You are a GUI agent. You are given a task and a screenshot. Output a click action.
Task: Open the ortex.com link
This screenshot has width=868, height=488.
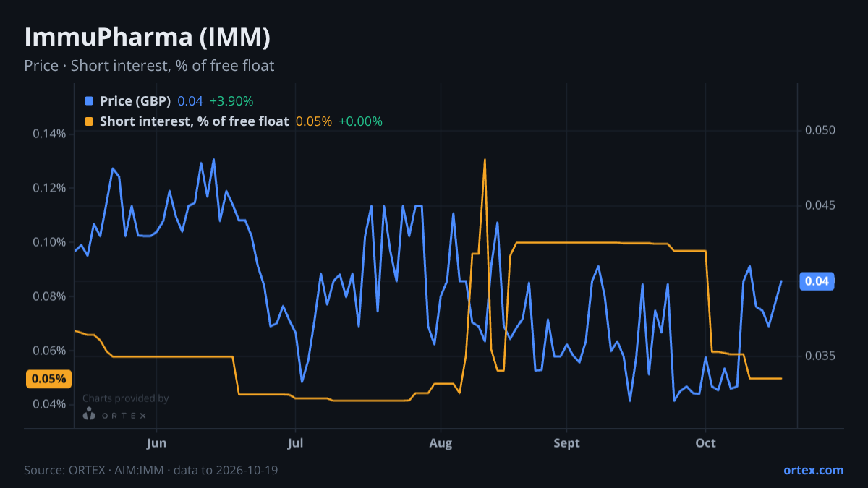pos(813,470)
